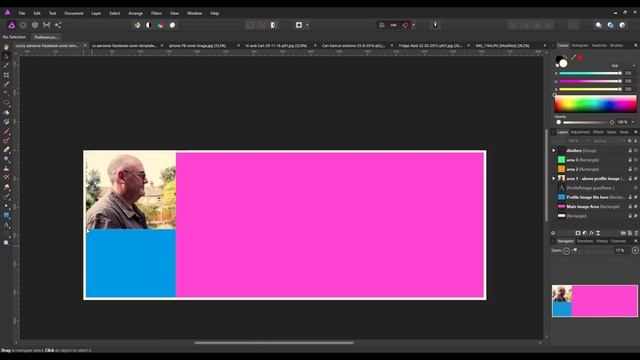The height and width of the screenshot is (360, 640).
Task: Select the phone-FB-cover-image.jpg document tab
Action: coord(198,46)
